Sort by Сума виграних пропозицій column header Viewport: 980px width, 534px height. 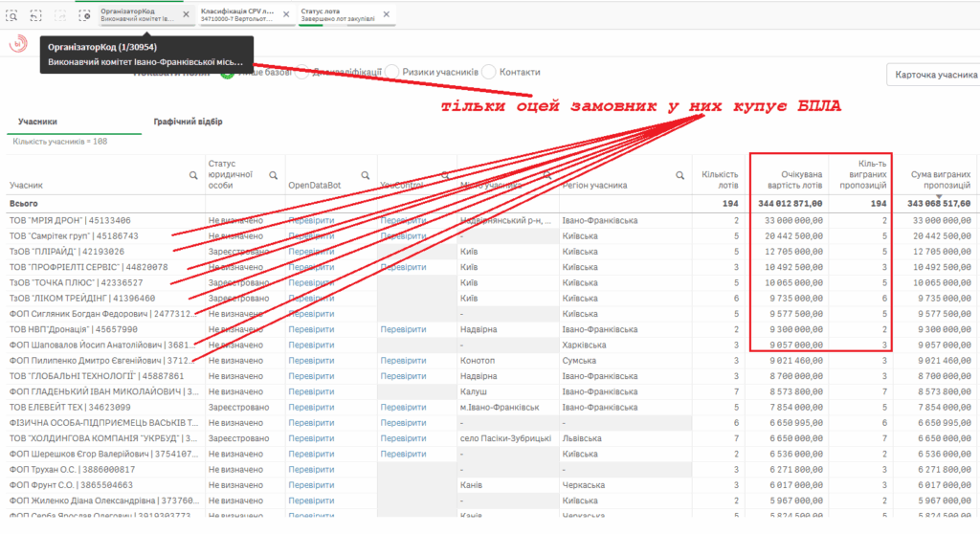[935, 180]
